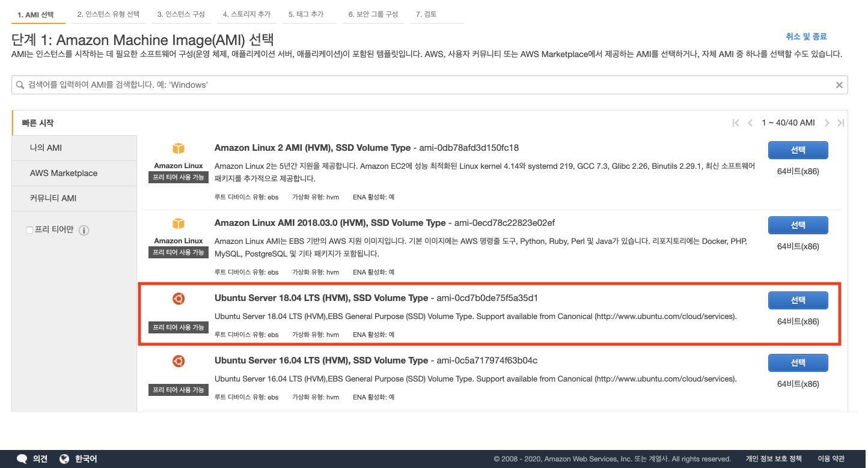Go to next page of AMI list

pos(827,123)
